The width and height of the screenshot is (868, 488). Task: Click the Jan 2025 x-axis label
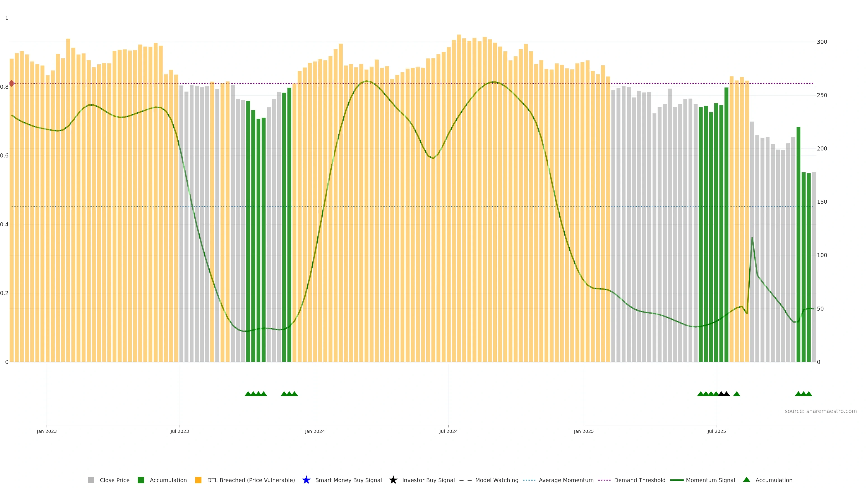[x=584, y=431]
